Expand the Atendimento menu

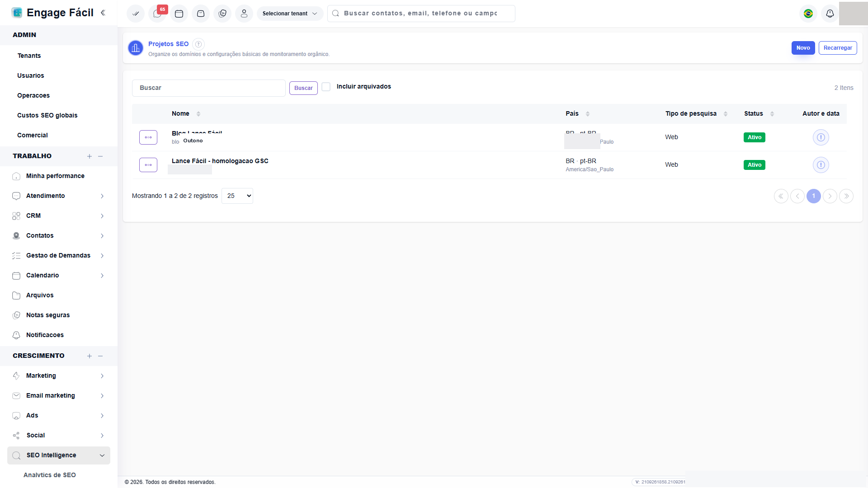pyautogui.click(x=59, y=196)
